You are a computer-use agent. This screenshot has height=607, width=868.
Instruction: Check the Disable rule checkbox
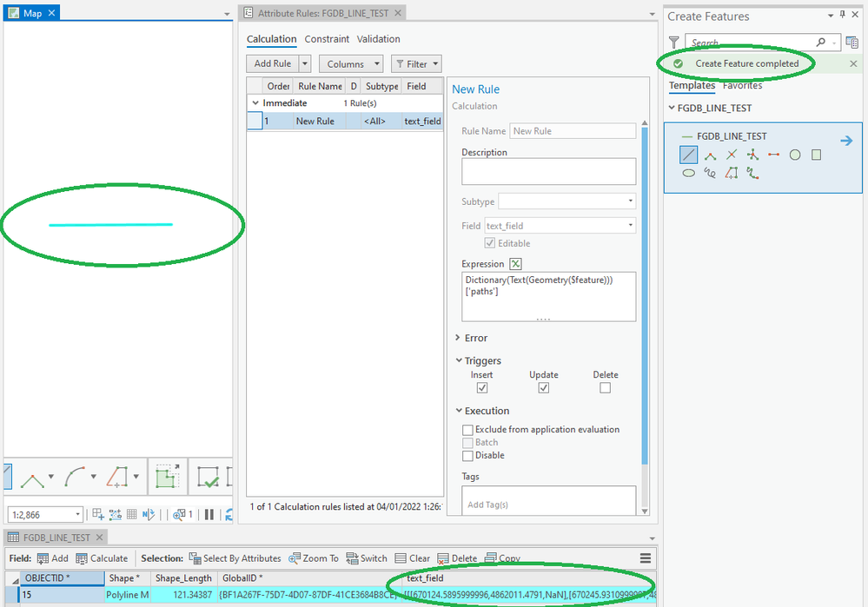[467, 455]
